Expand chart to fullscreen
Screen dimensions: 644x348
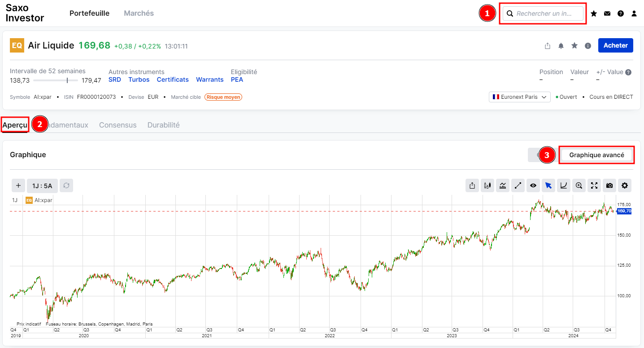[594, 185]
